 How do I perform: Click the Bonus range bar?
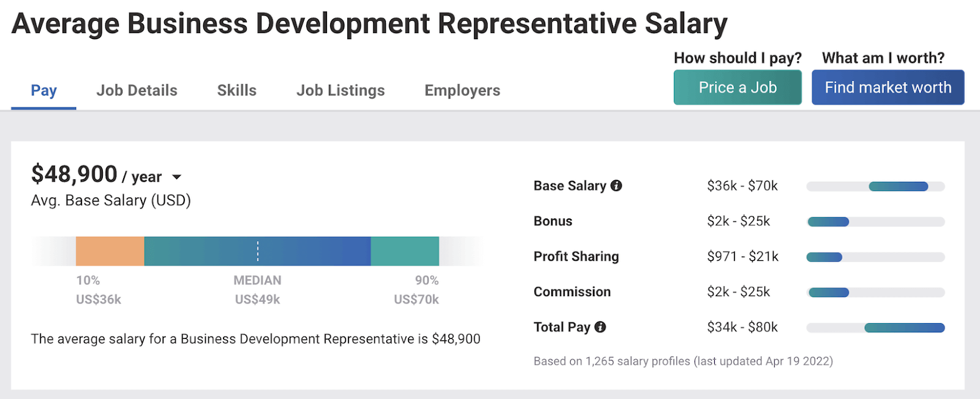coord(875,222)
